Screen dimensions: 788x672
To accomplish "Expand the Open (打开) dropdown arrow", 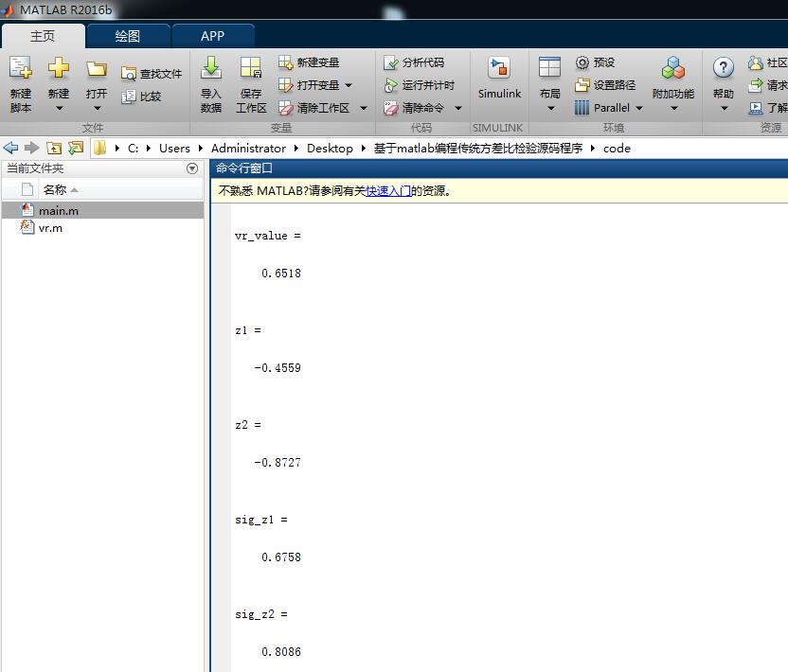I will point(97,108).
